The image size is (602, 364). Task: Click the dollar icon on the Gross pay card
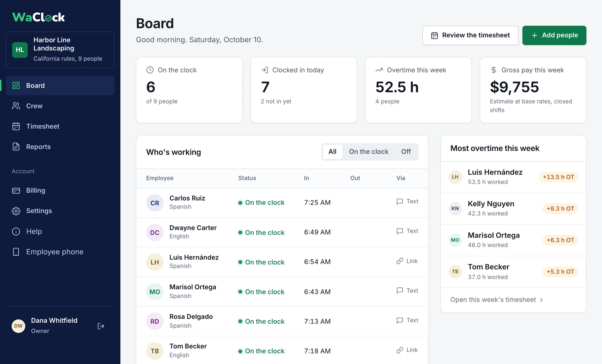click(494, 70)
